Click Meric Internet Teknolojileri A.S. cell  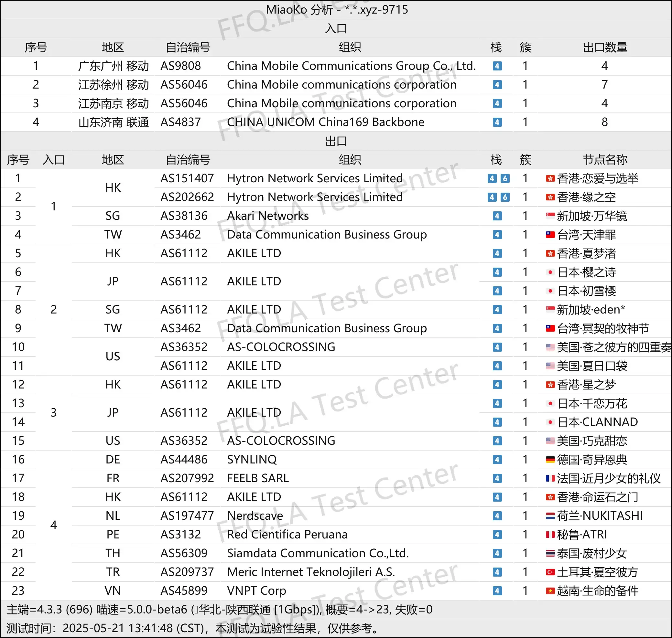tap(311, 572)
